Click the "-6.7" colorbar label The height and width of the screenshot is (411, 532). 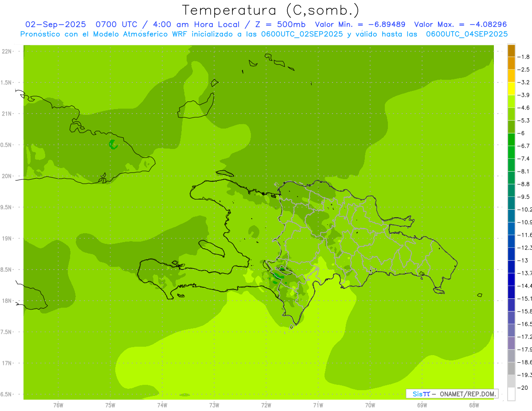[x=523, y=146]
